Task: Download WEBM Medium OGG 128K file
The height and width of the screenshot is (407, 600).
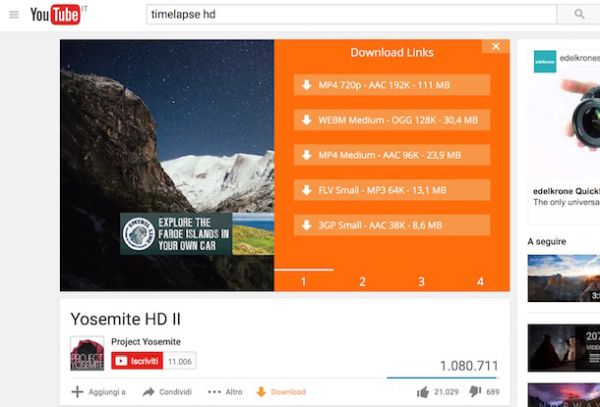Action: coord(392,120)
